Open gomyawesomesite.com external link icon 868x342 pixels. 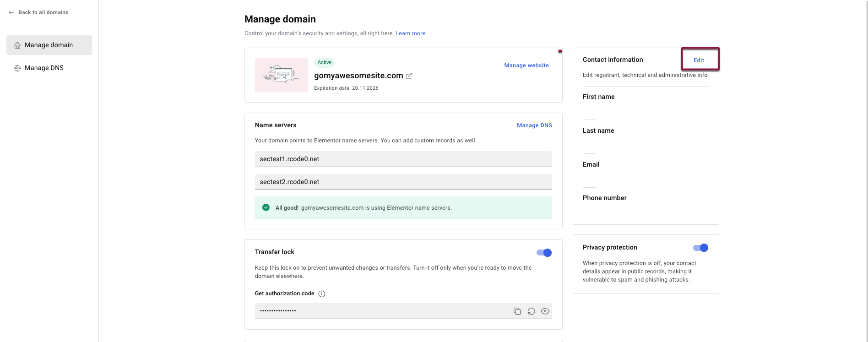coord(409,76)
